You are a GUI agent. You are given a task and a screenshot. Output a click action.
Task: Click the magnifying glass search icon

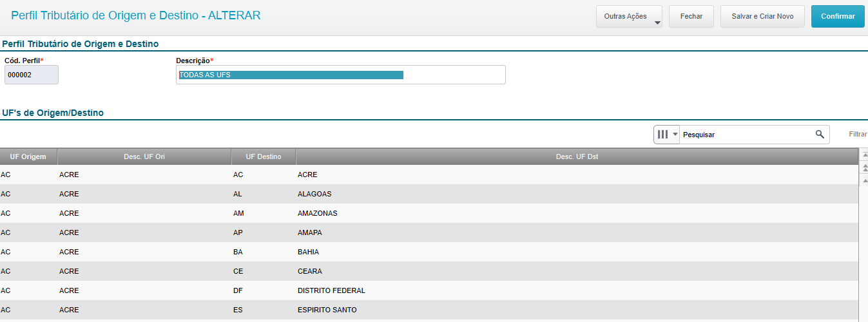(x=820, y=134)
